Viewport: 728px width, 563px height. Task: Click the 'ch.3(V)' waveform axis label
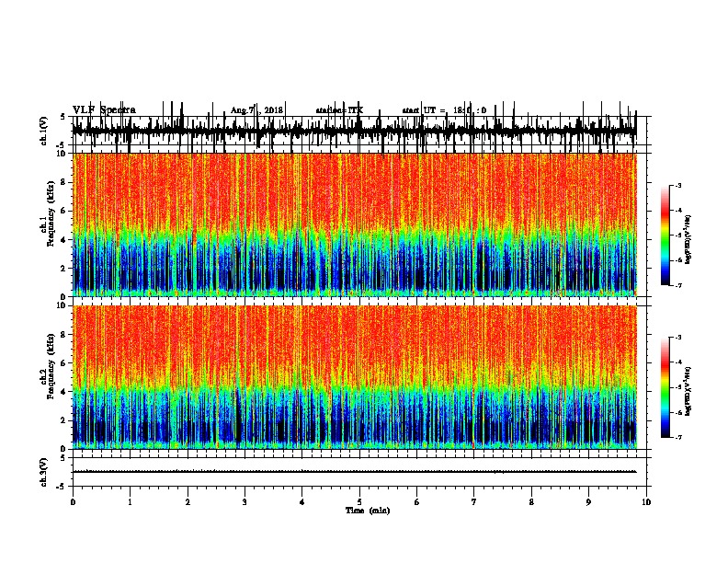click(x=44, y=472)
